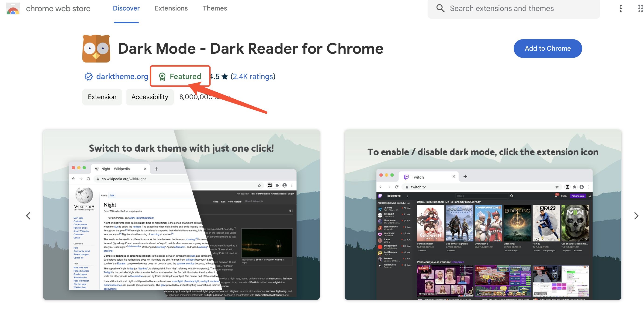Click the verified publisher badge icon

tap(89, 77)
